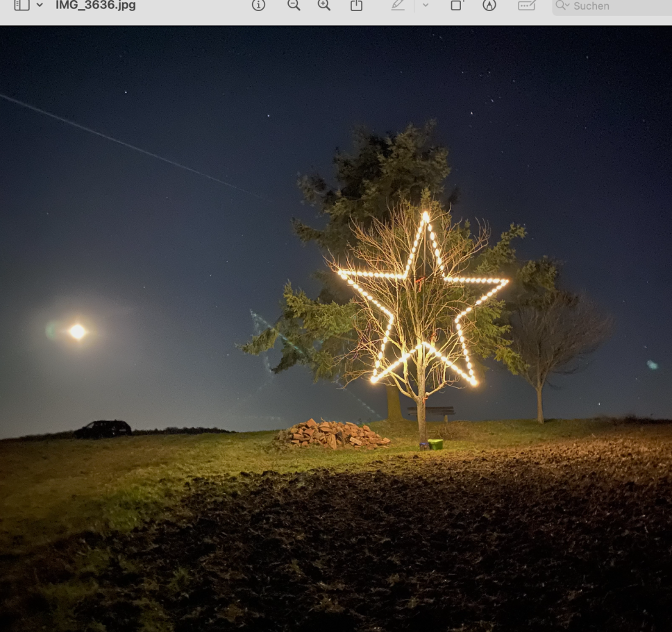
Task: Click the Suchen search field
Action: tap(612, 6)
